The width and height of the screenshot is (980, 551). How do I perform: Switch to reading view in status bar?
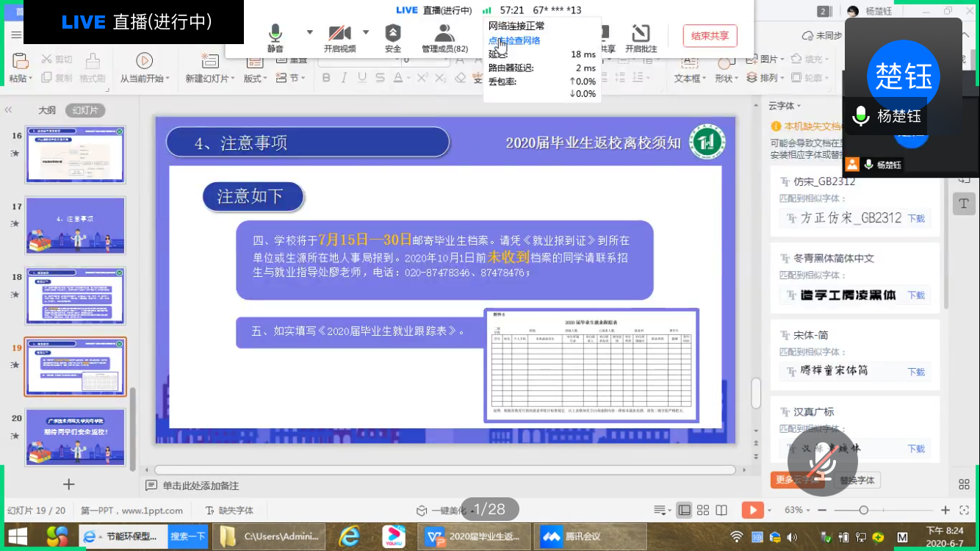721,510
